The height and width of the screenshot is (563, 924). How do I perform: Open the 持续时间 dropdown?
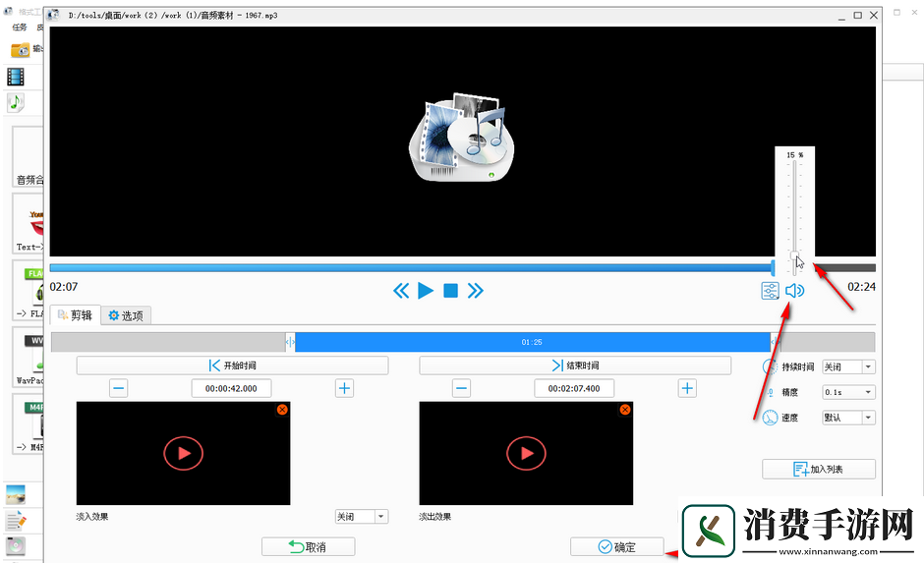click(848, 366)
